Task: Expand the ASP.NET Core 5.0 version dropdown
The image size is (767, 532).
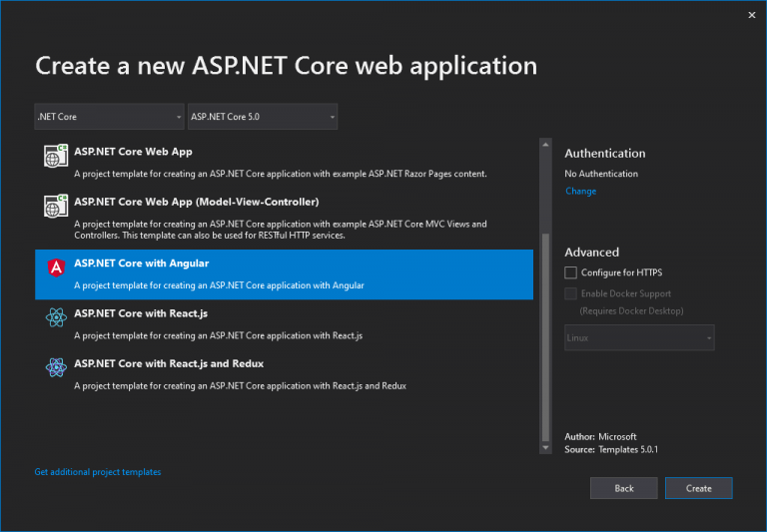Action: [263, 117]
